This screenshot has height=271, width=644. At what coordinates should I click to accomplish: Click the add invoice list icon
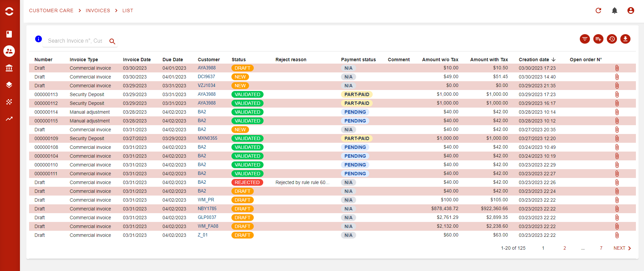[598, 39]
